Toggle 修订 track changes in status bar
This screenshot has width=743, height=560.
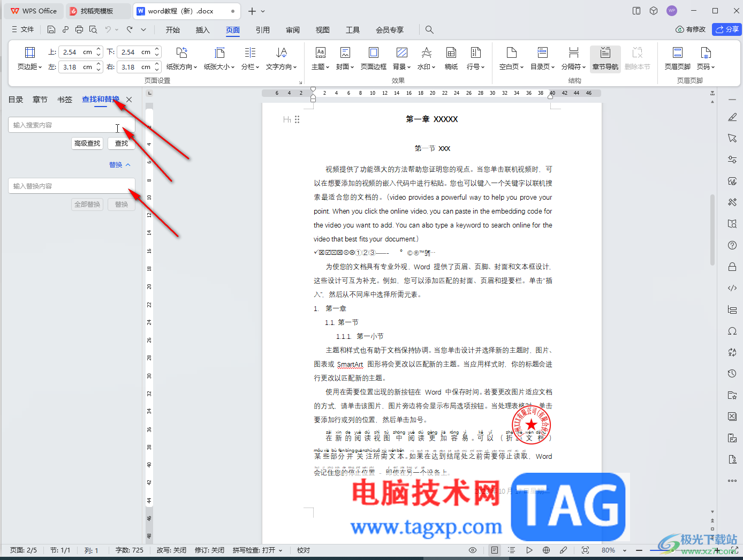(x=209, y=550)
